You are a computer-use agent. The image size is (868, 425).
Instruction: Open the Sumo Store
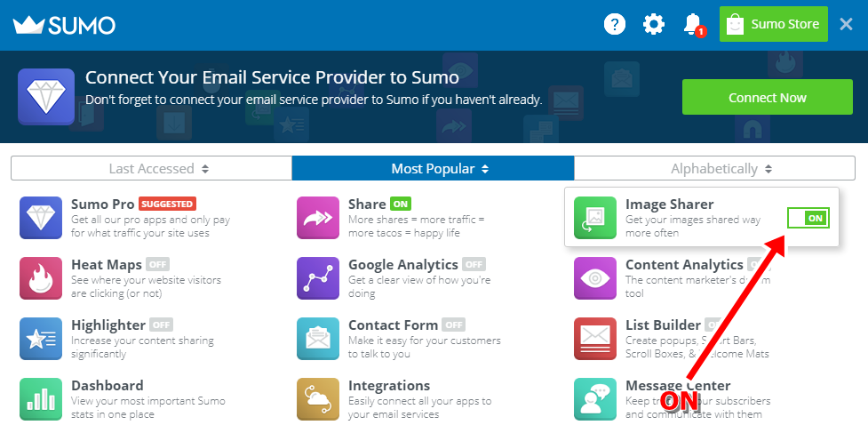pyautogui.click(x=773, y=24)
